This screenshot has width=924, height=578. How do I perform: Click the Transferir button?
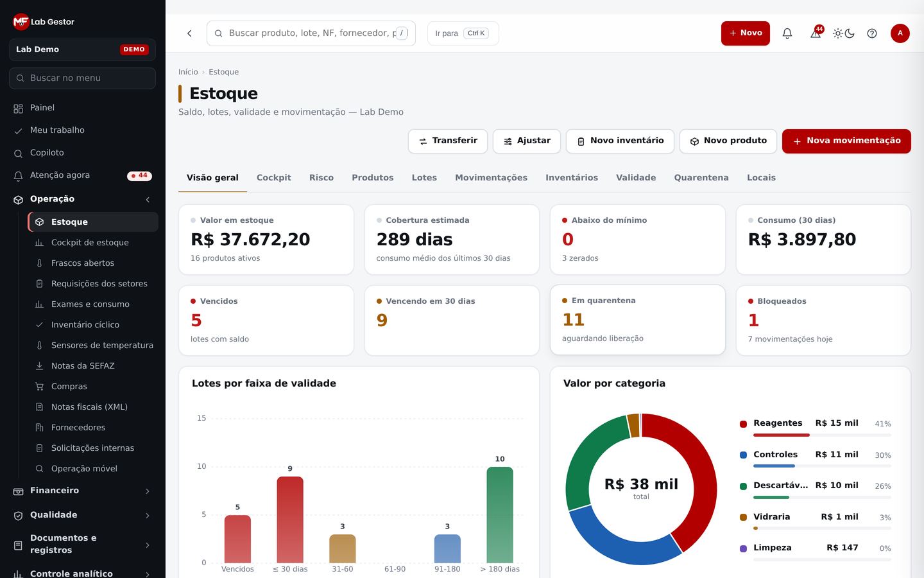(448, 141)
